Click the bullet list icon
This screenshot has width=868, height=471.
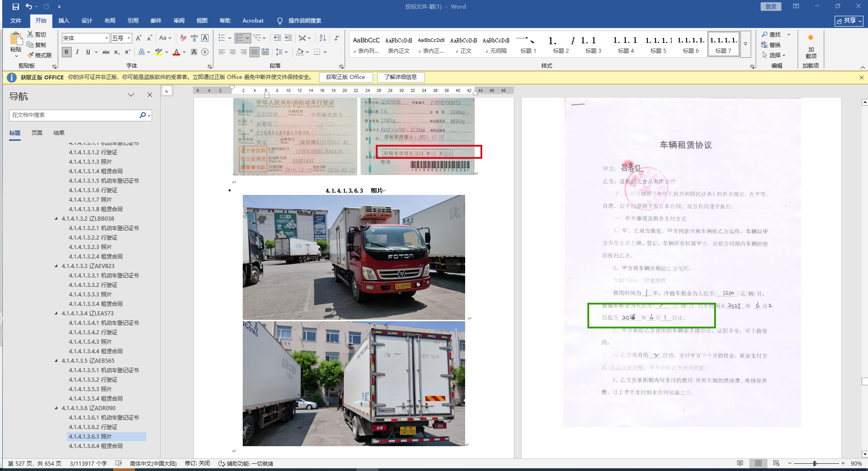[222, 38]
